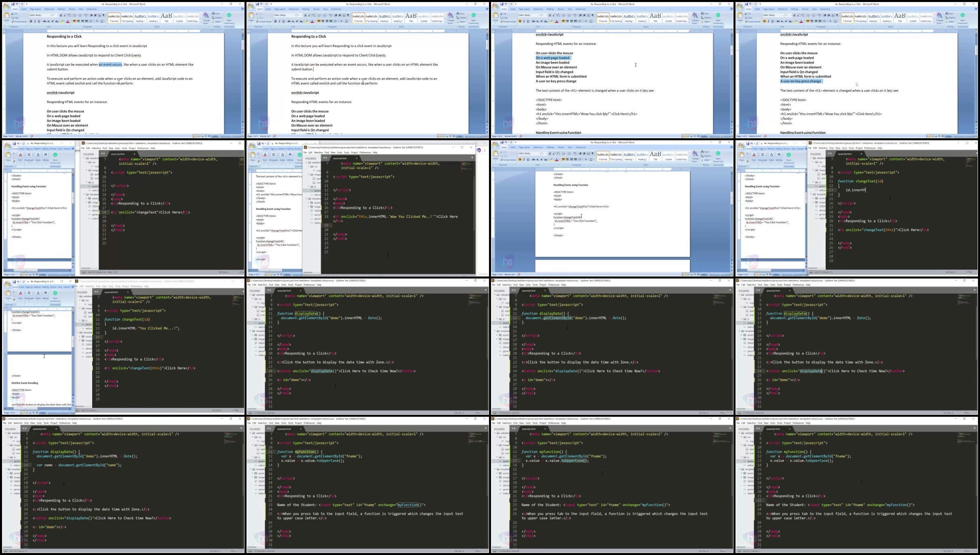Apply Title style in frame highlighting 'web page loaded'

(x=655, y=18)
